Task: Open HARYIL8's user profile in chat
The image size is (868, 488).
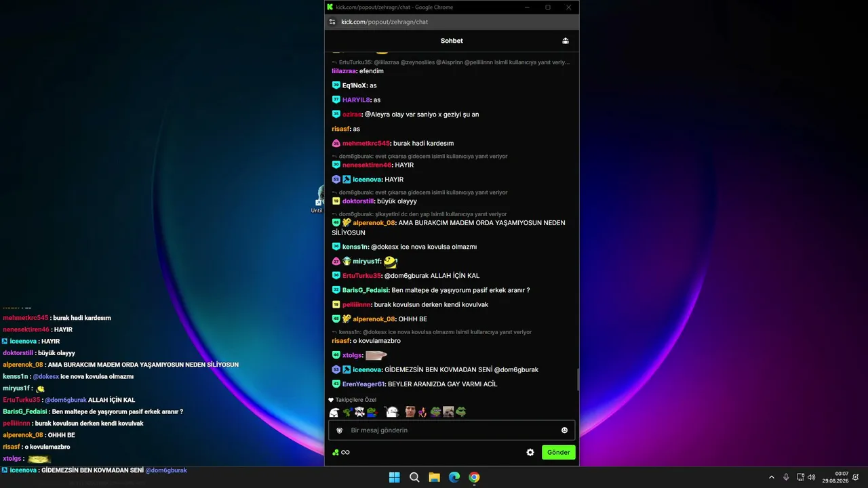Action: (x=357, y=100)
